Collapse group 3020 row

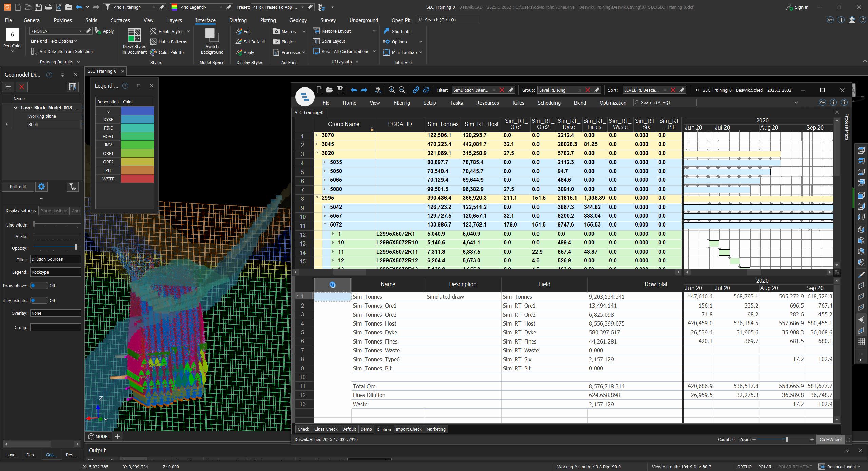point(317,153)
